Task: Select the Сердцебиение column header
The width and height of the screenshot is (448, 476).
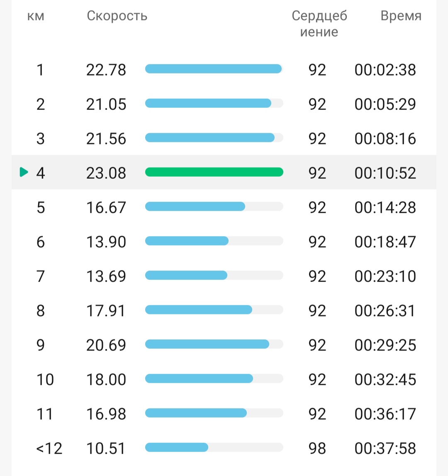Action: click(x=319, y=24)
